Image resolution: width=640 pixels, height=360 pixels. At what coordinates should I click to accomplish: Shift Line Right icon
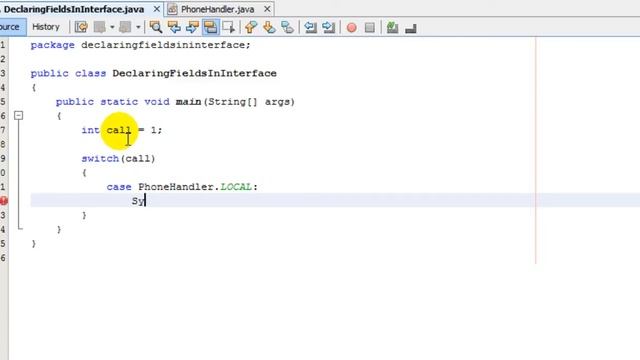tap(328, 27)
